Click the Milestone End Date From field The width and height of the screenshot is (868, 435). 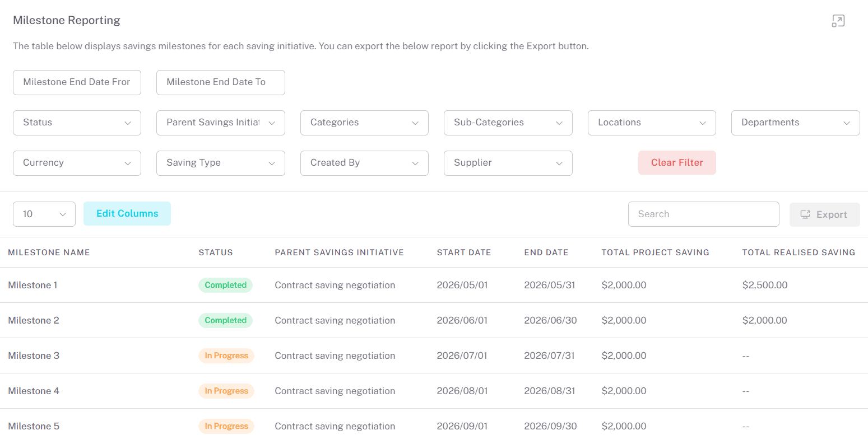pyautogui.click(x=77, y=82)
